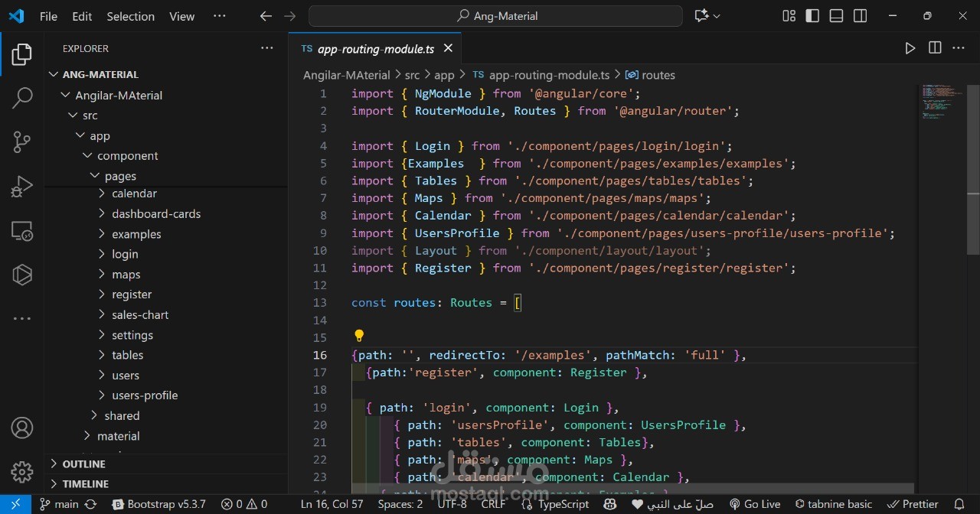Click Ln 16, Col 57 indicator
The image size is (980, 514).
tap(332, 504)
